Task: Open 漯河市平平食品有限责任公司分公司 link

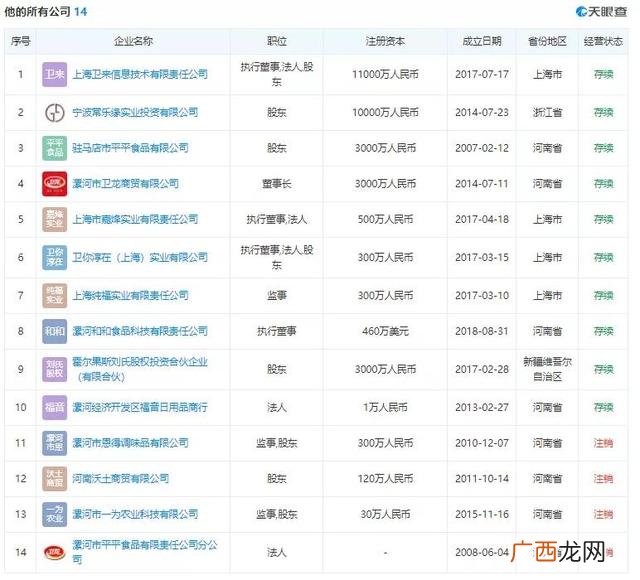Action: pyautogui.click(x=145, y=552)
